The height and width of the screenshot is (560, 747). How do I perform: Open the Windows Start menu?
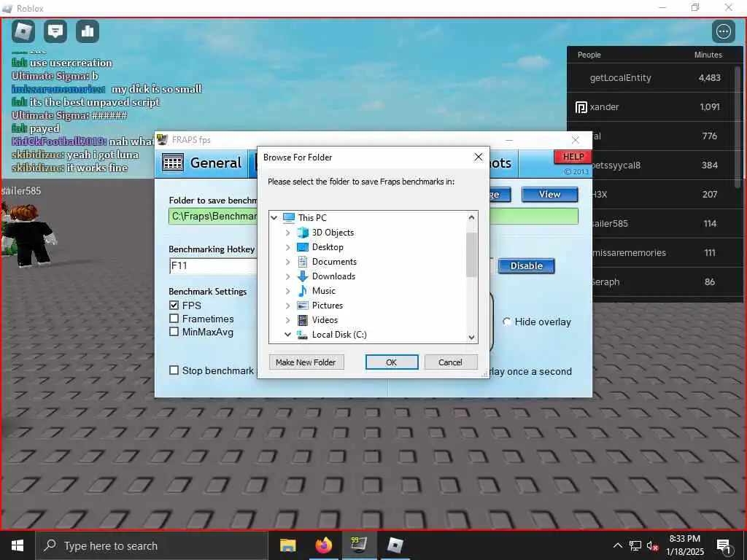pos(18,545)
